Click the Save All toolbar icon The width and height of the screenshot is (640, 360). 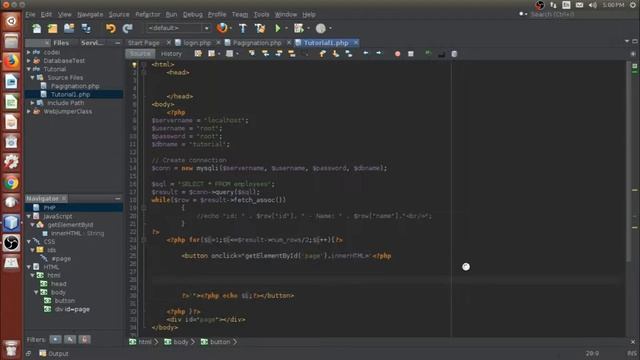coord(86,28)
